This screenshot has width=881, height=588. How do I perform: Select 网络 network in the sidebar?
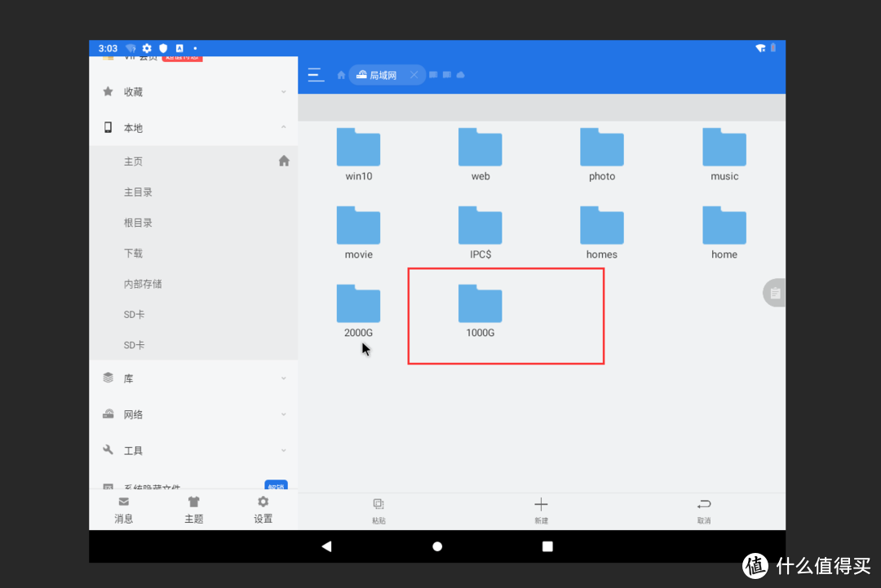pyautogui.click(x=193, y=414)
